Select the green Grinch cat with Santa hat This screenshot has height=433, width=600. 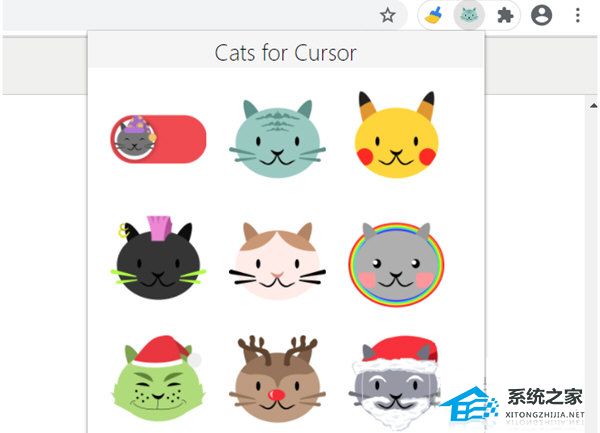pyautogui.click(x=158, y=378)
